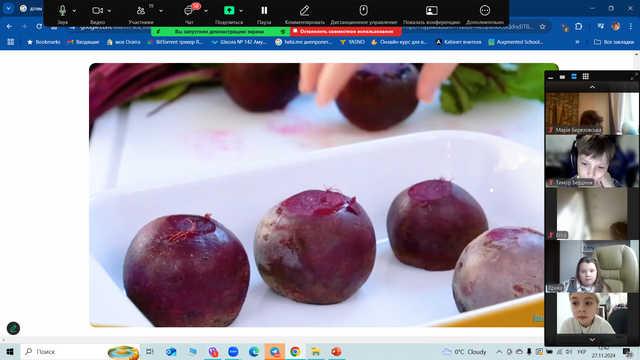Open the Bookmarks folder in bookmarks bar
Image resolution: width=640 pixels, height=360 pixels.
tap(44, 42)
